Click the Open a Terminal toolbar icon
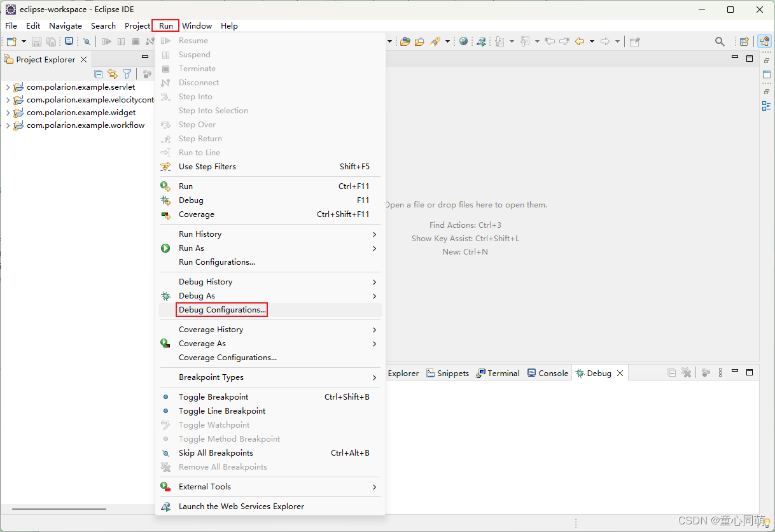 coord(69,41)
